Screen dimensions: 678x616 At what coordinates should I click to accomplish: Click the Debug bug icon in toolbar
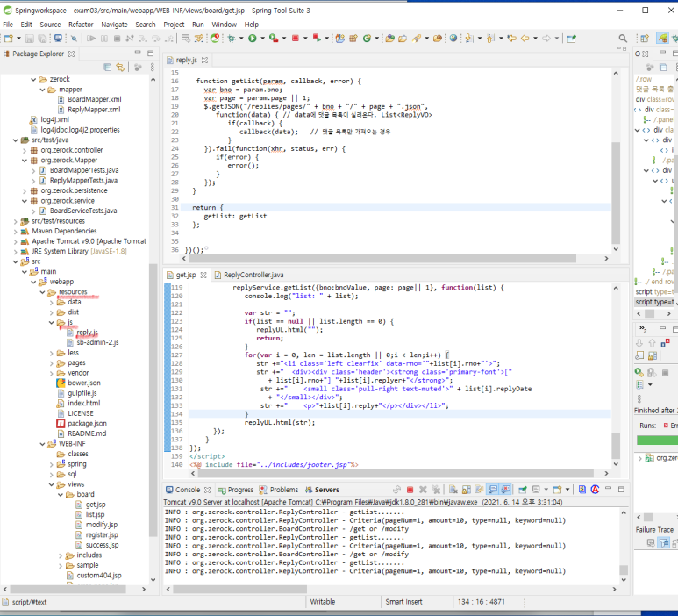(x=232, y=39)
